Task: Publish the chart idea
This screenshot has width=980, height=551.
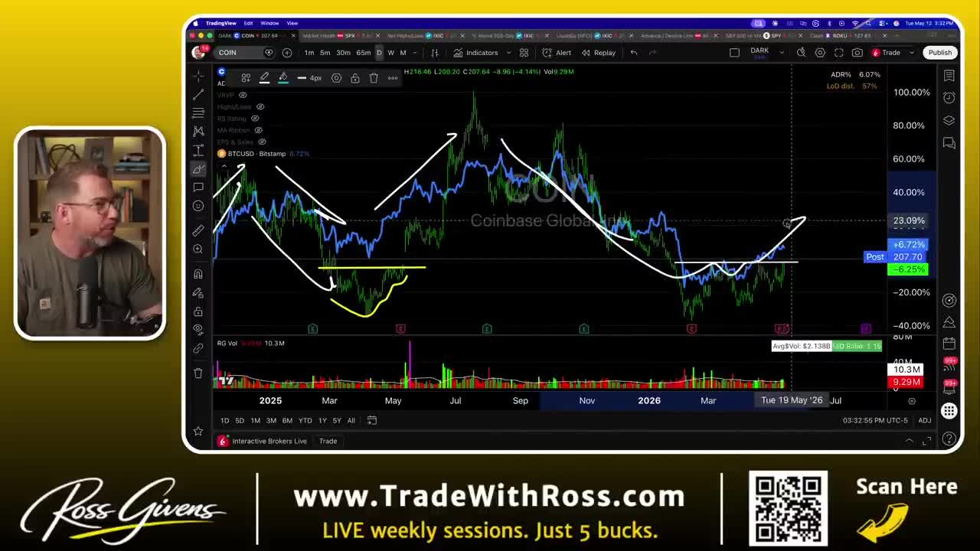Action: coord(939,53)
